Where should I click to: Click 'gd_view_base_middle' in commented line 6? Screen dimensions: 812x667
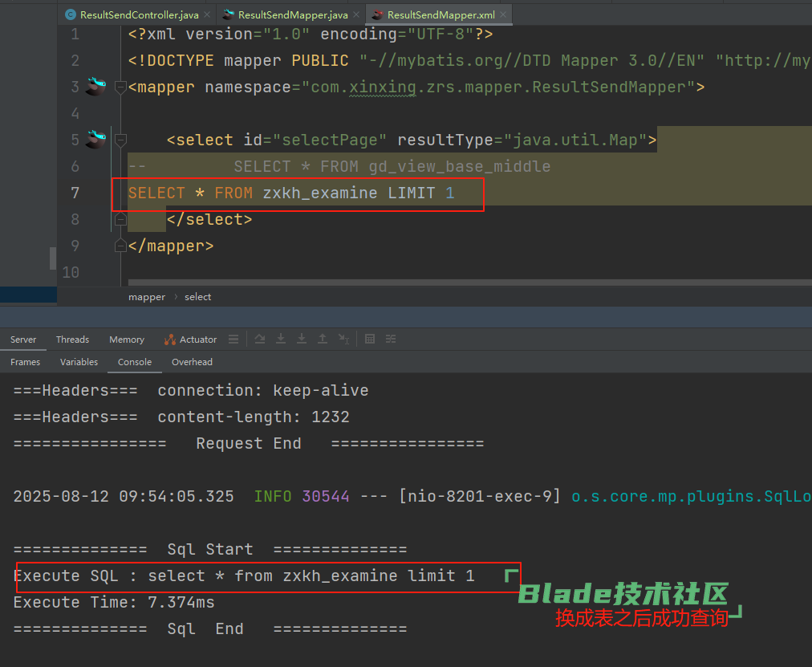point(459,166)
